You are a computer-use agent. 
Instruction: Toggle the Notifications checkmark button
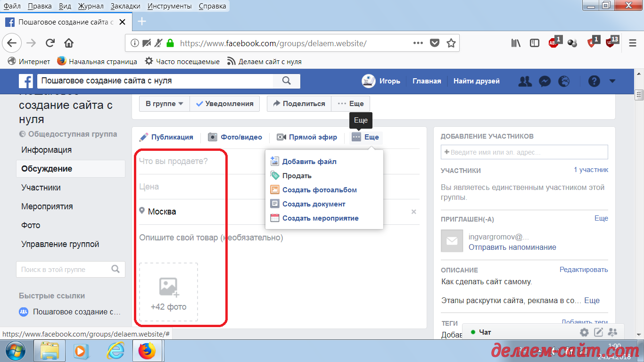tap(225, 104)
